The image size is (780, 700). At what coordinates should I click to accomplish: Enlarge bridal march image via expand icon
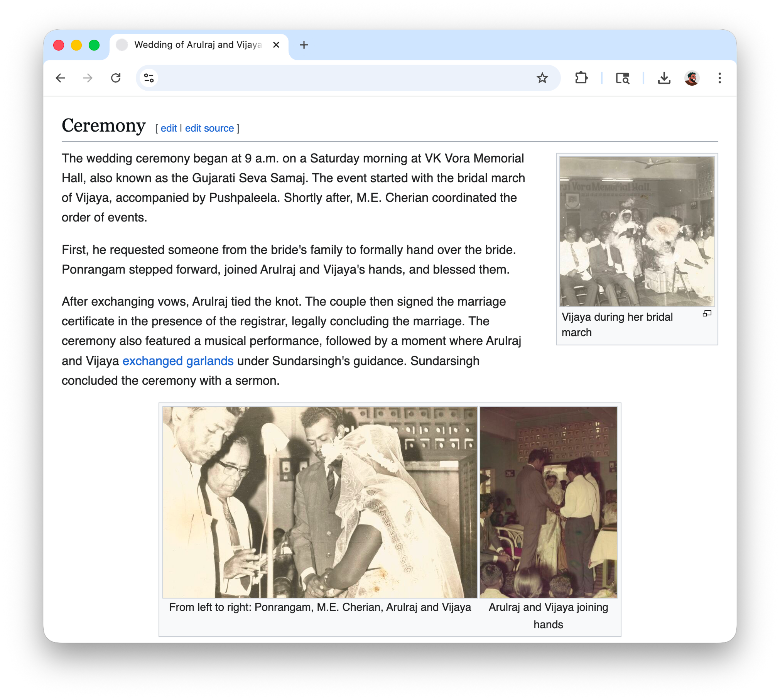[x=707, y=314]
